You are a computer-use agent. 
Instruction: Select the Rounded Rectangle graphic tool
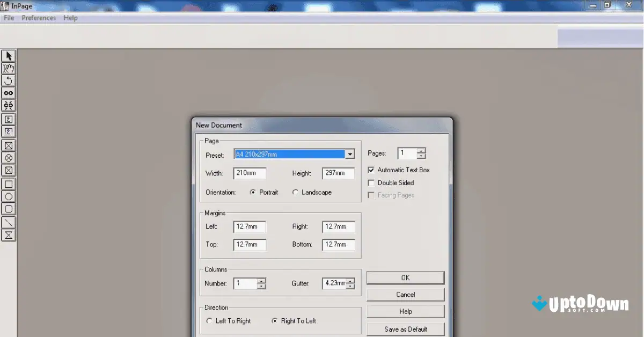point(8,209)
